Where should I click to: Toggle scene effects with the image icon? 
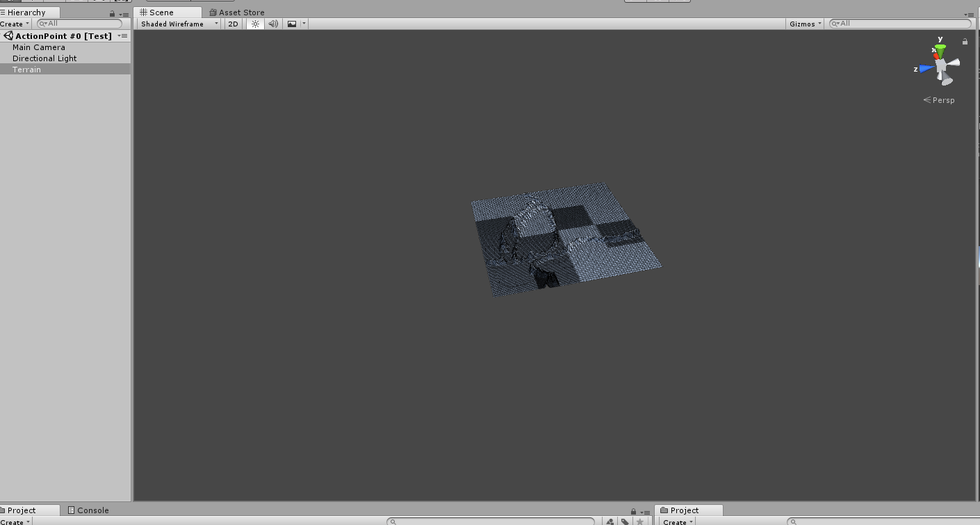click(x=292, y=24)
